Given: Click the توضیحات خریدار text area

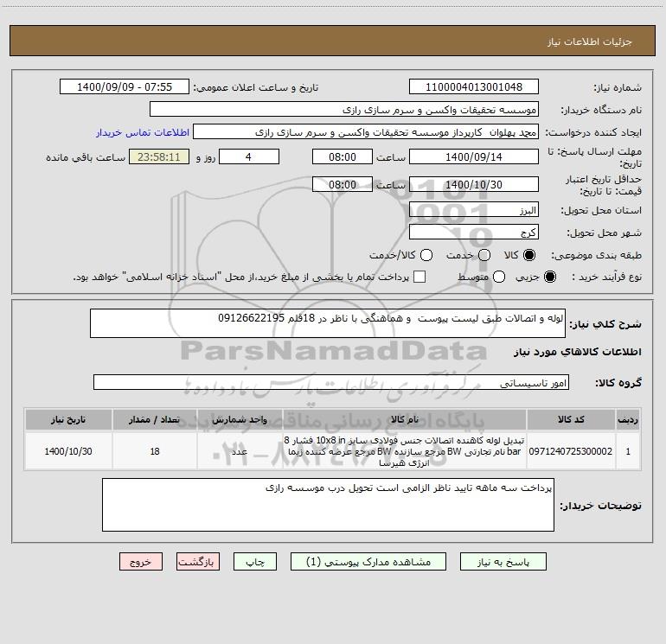Looking at the screenshot, I should click(328, 505).
